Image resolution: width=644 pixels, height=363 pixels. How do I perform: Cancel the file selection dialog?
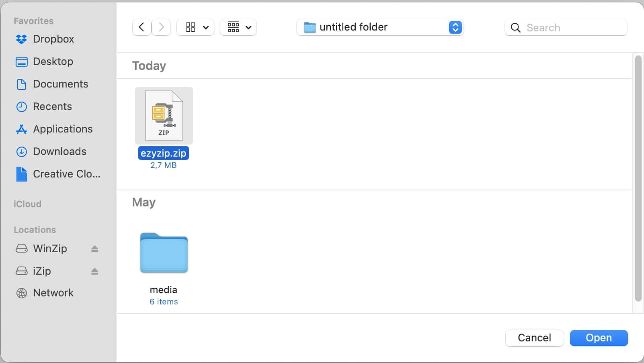coord(534,338)
